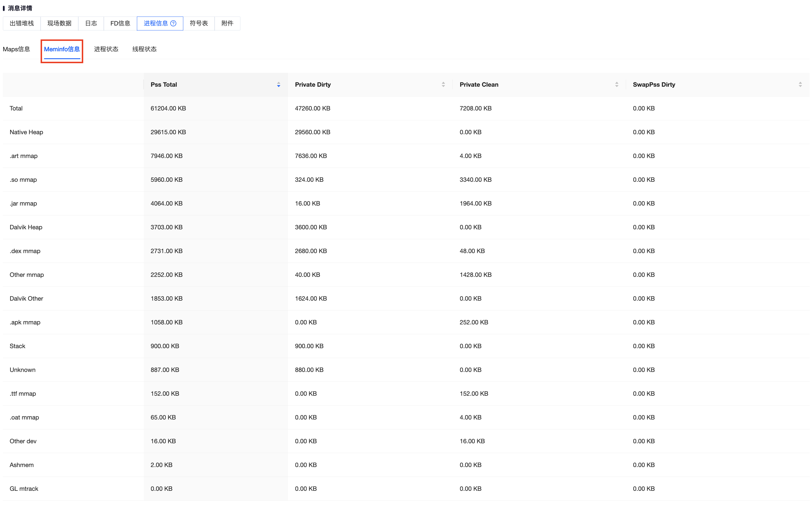
Task: Select the GL mtrack row label
Action: (x=24, y=489)
